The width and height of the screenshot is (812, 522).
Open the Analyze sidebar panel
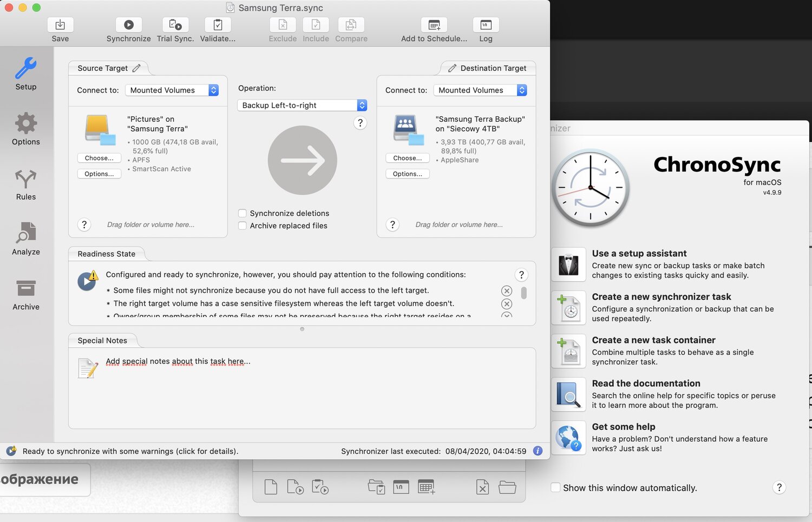coord(26,240)
